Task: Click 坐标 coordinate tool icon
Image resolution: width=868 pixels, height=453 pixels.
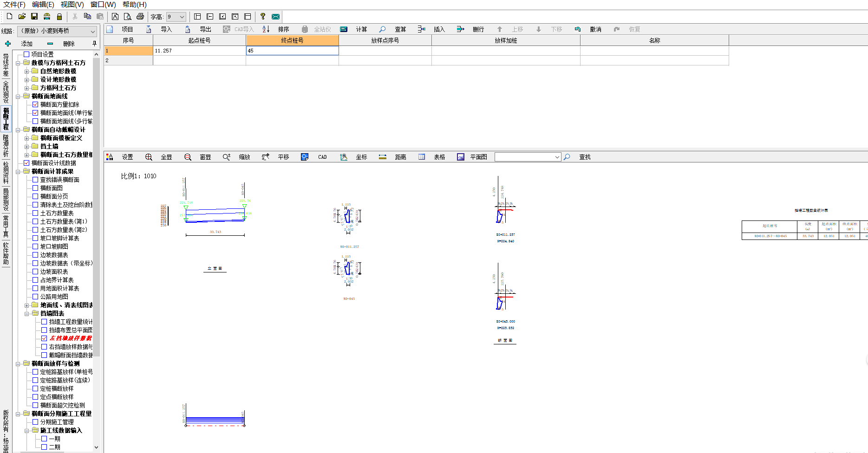Action: 344,157
